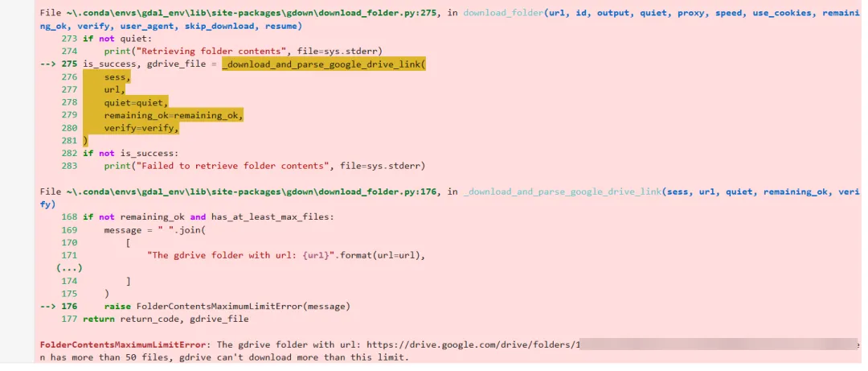Click line 177 'return return_code, gdrive_file'
Viewport: 868px width, 371px height.
click(166, 319)
